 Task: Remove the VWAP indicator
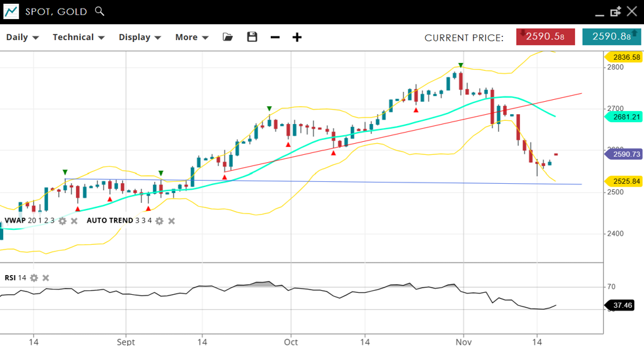tap(74, 221)
